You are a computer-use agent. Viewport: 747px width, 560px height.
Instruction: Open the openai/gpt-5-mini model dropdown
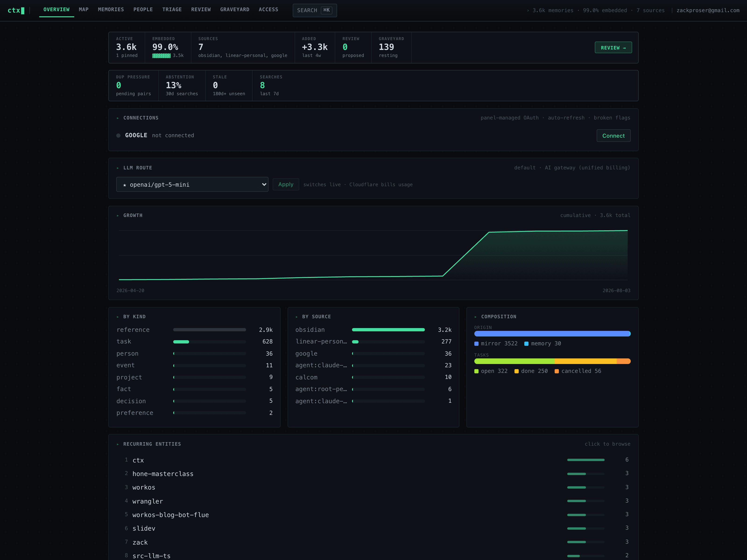pos(192,184)
